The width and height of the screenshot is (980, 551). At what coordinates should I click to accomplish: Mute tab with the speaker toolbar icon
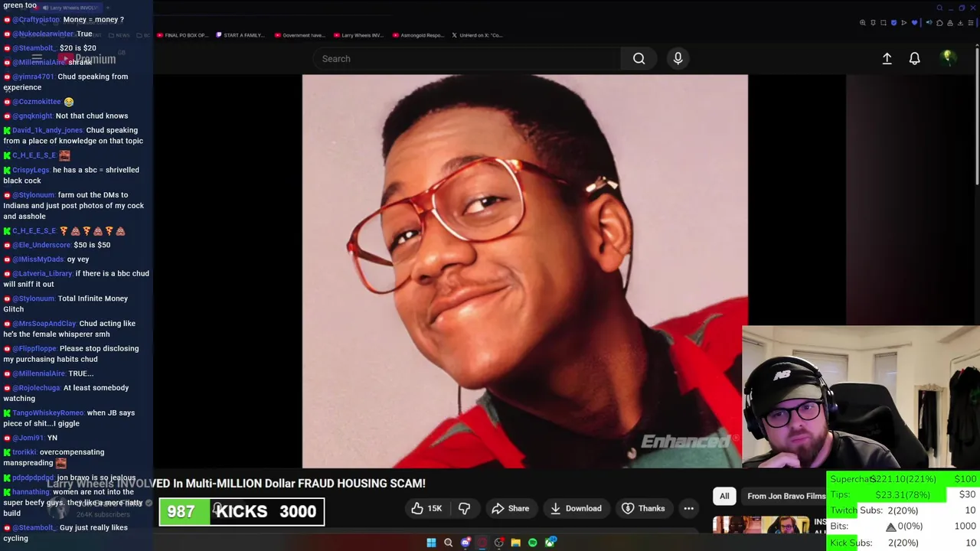[929, 23]
